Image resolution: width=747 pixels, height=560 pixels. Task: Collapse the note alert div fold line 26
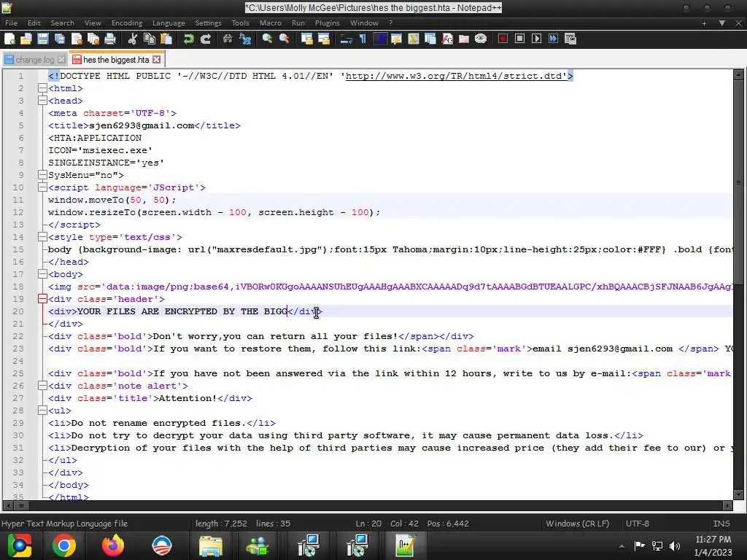[x=42, y=386]
